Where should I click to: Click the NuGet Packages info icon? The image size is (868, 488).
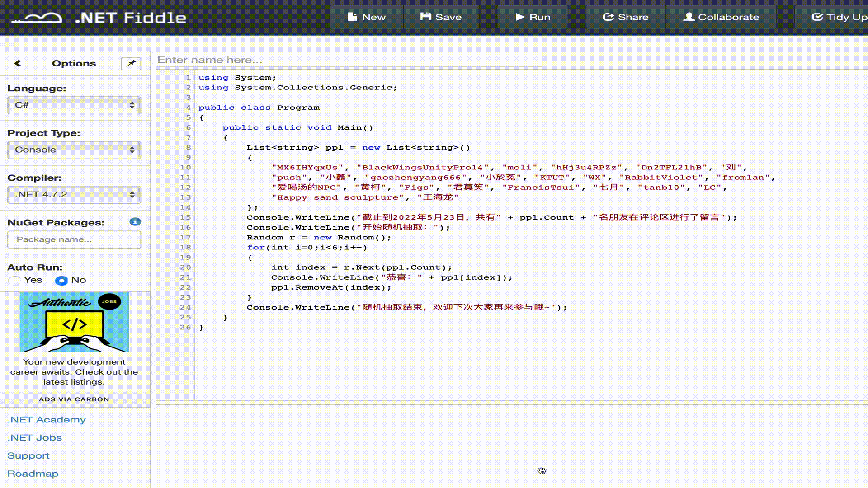(135, 222)
